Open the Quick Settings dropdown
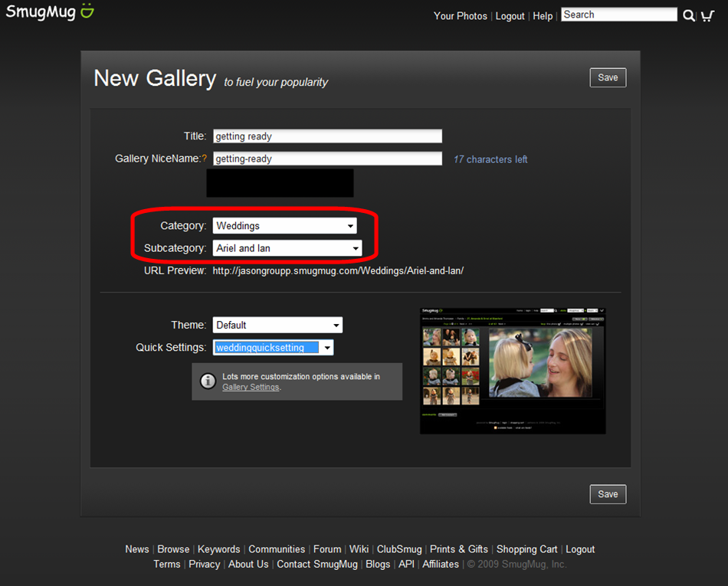 point(273,348)
